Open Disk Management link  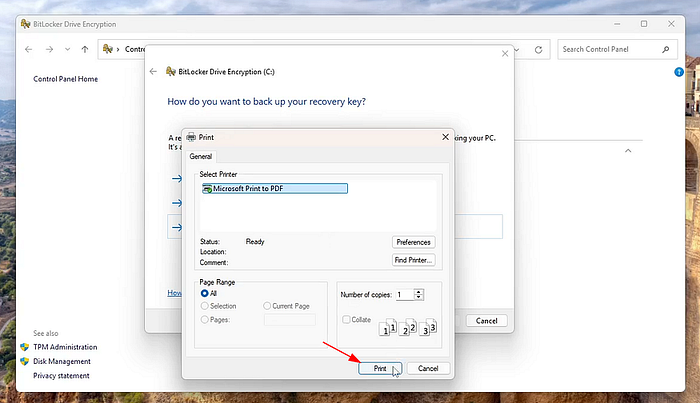pos(62,361)
